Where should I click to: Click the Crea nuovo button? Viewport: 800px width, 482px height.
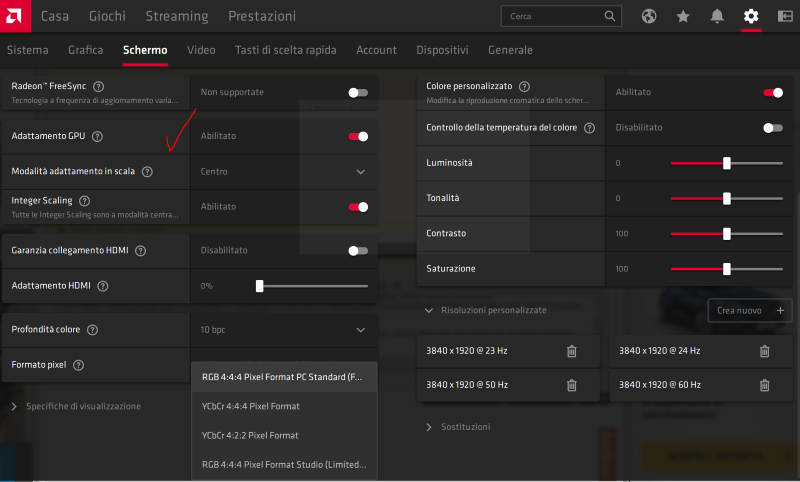pos(750,311)
